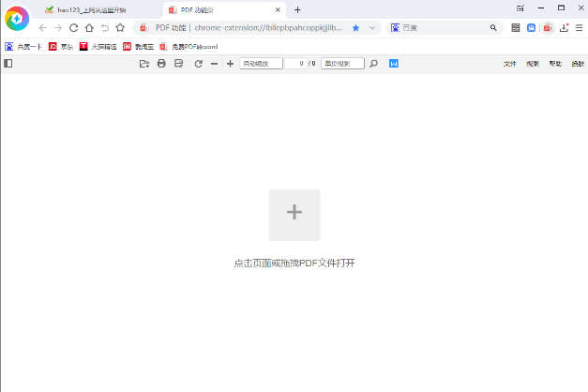The height and width of the screenshot is (392, 588).
Task: Open the 文件 menu
Action: click(509, 64)
